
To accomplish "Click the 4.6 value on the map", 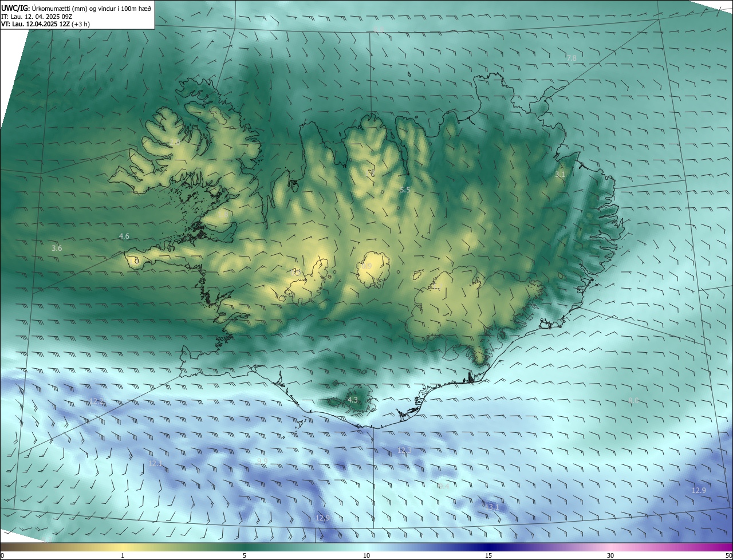I will click(x=124, y=236).
